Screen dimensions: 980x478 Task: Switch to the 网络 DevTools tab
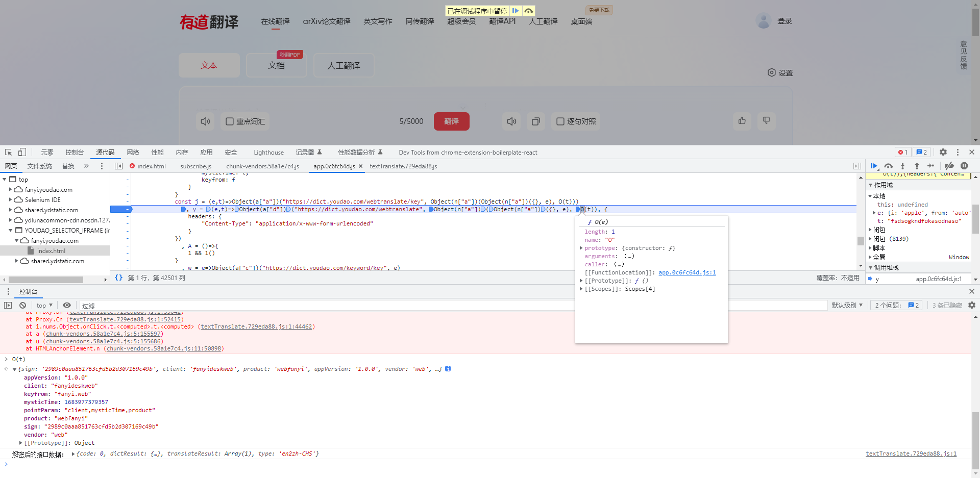[133, 152]
